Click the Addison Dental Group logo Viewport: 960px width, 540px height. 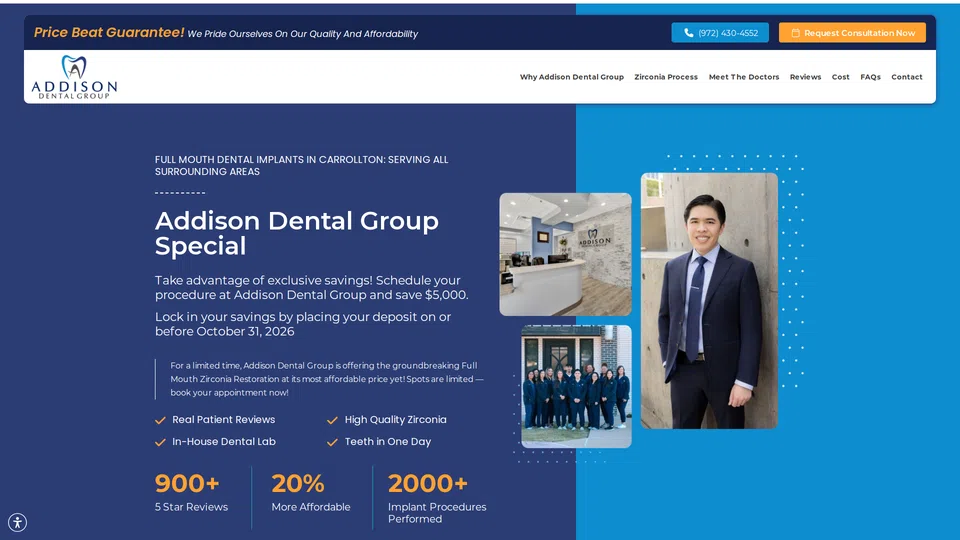tap(74, 77)
